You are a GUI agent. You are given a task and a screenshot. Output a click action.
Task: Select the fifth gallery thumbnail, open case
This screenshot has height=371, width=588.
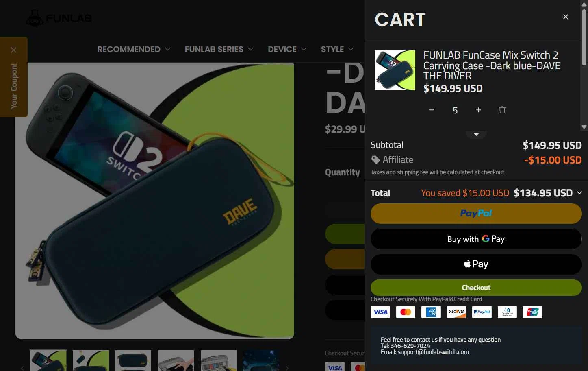[219, 360]
